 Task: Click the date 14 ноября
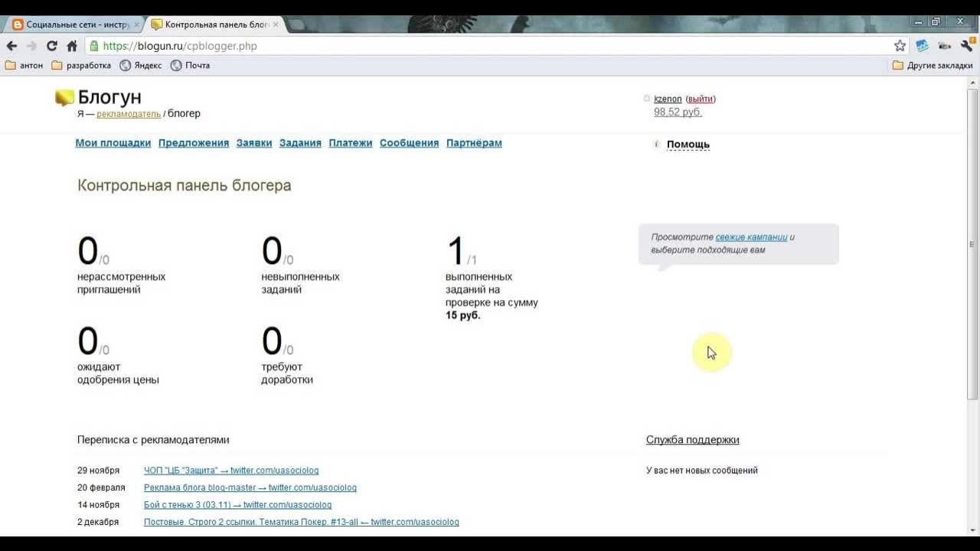tap(99, 505)
